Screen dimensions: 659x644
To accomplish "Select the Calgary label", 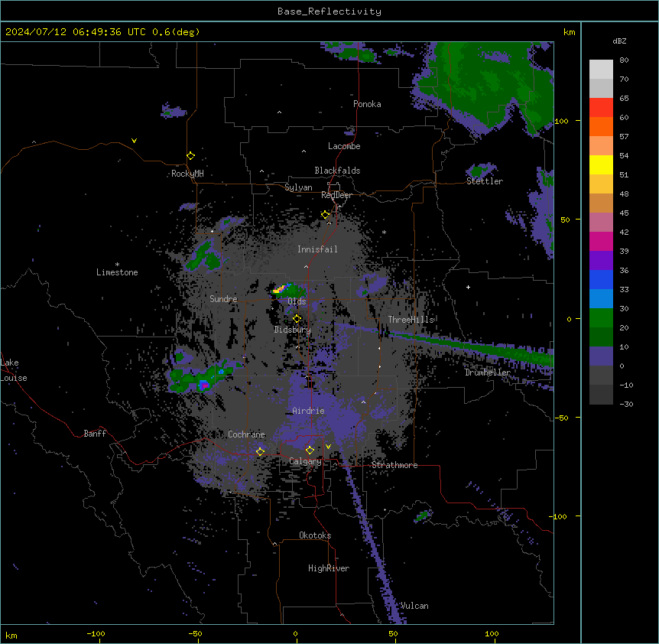I will (x=305, y=461).
